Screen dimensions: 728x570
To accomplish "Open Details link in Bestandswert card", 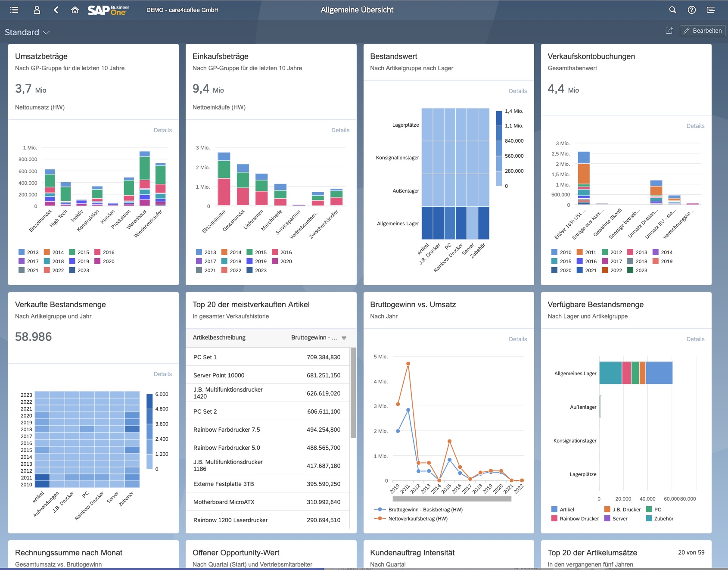I will pos(517,91).
